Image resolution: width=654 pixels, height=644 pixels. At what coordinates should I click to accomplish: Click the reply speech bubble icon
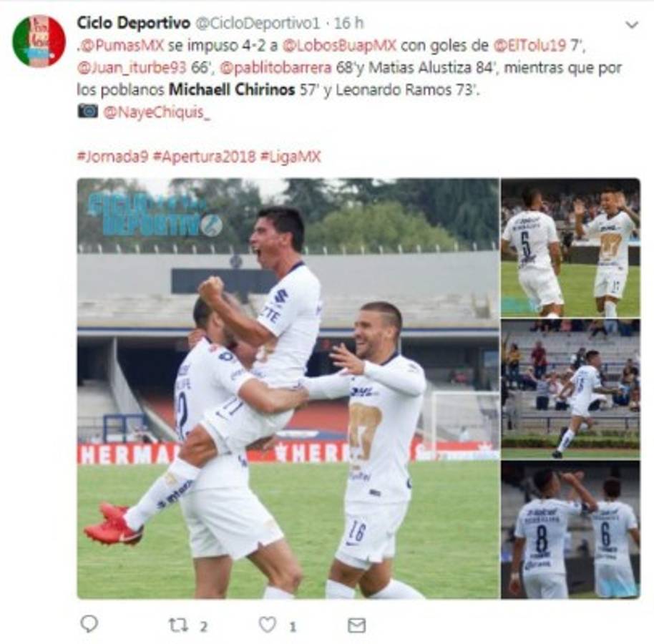click(x=89, y=624)
